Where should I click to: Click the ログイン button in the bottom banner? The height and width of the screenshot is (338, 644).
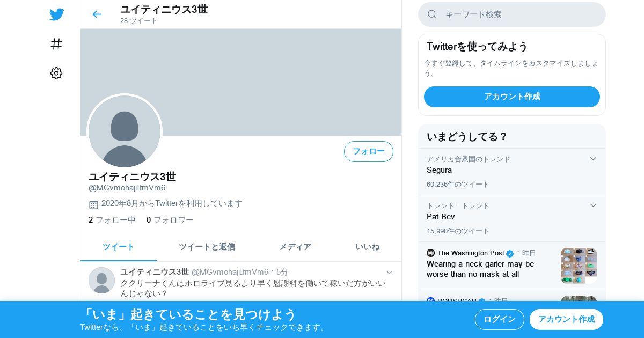coord(500,319)
